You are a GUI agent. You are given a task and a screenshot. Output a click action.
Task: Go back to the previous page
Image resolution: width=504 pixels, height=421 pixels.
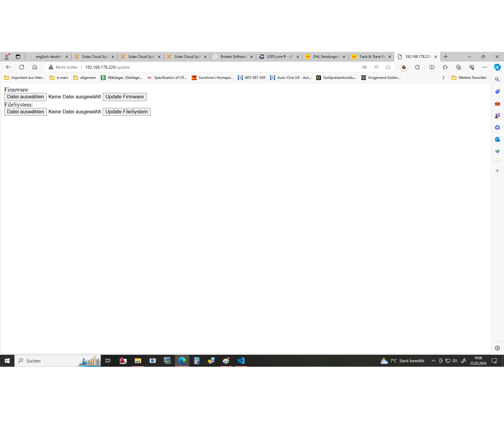[8, 67]
